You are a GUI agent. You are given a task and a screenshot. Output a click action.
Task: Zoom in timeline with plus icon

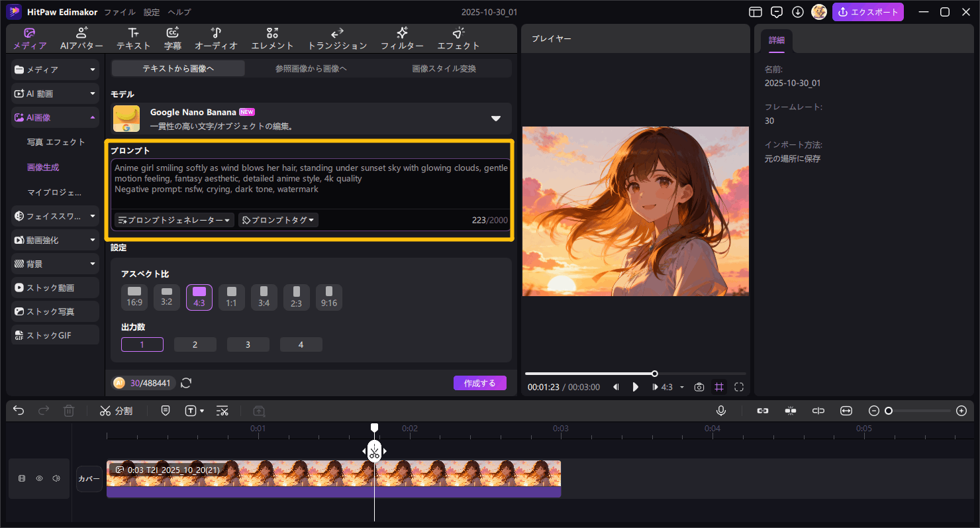pyautogui.click(x=961, y=411)
